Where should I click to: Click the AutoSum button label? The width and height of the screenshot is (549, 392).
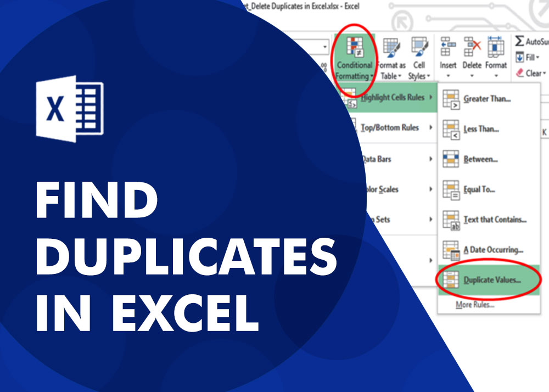tap(537, 42)
